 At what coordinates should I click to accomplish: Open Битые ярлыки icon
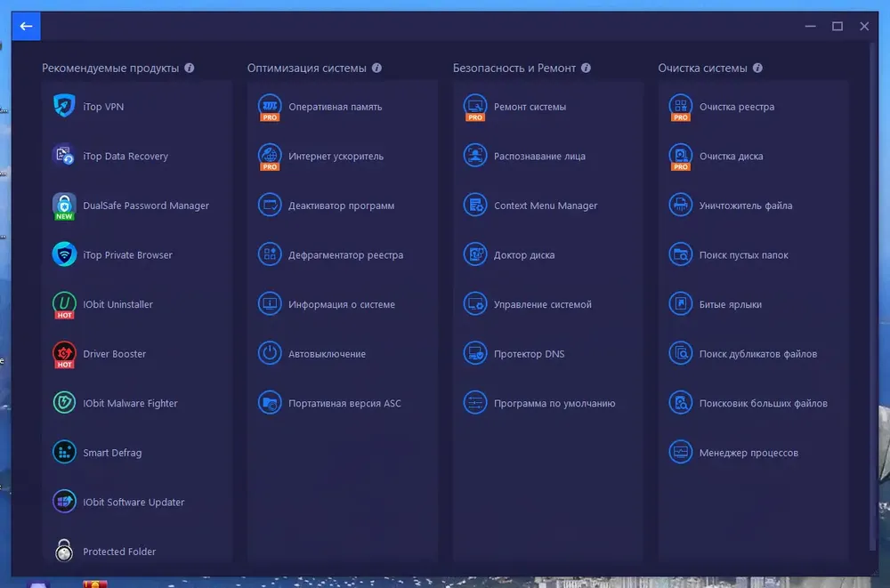pyautogui.click(x=681, y=303)
